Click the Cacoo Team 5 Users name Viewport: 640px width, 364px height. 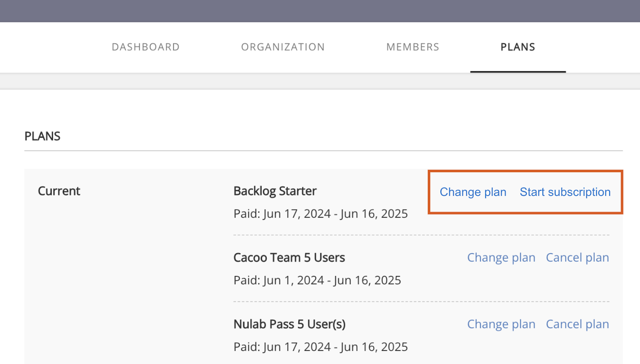(x=289, y=258)
